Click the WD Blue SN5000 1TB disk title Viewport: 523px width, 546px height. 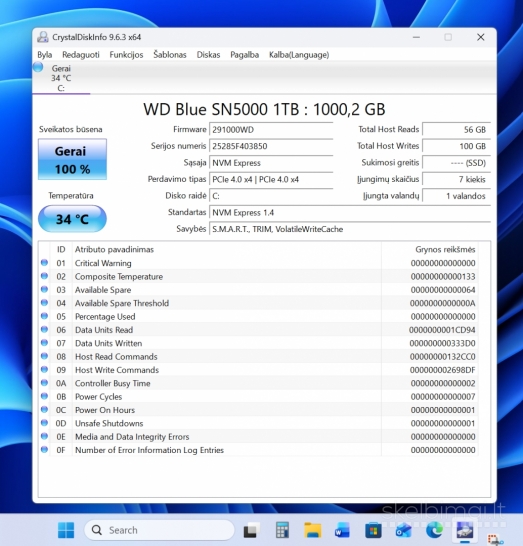(264, 109)
